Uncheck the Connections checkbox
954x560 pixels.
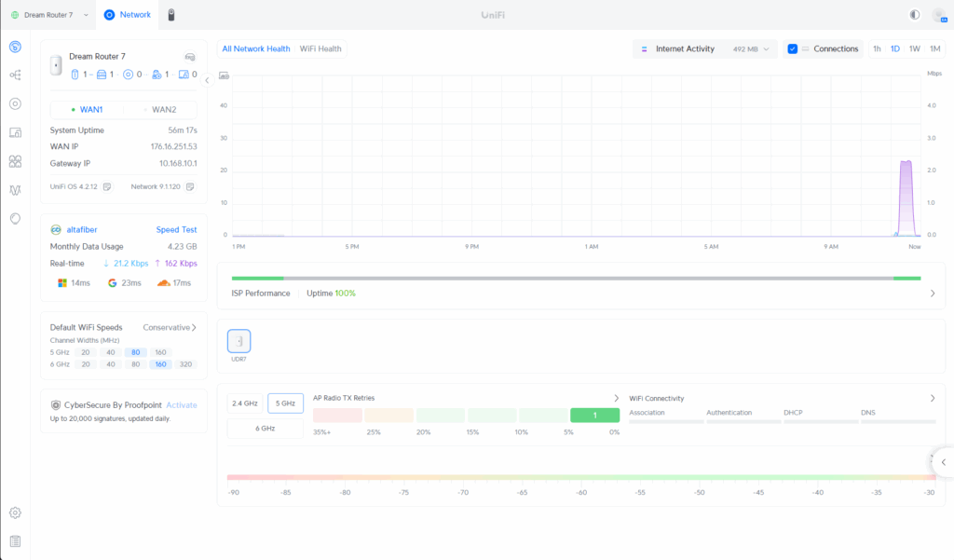(792, 48)
